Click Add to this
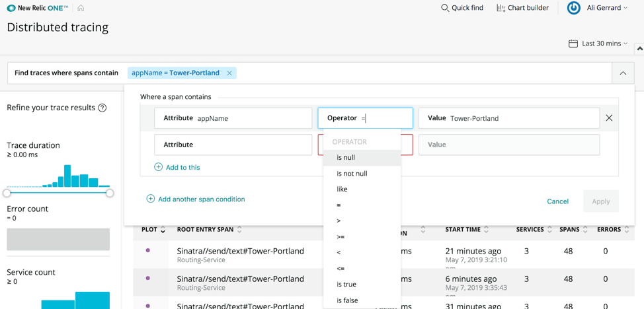 [177, 167]
